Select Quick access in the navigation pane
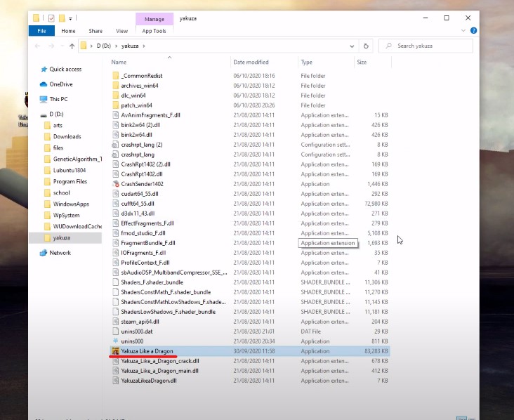 tap(65, 69)
